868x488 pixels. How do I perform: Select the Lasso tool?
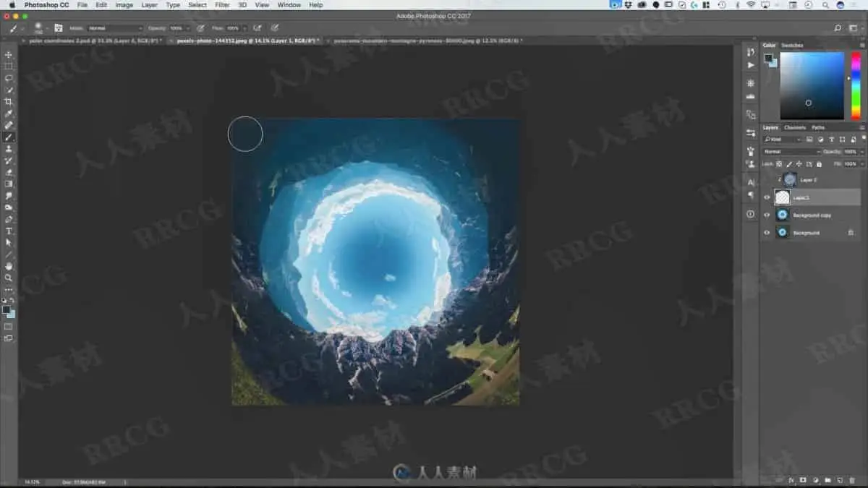(x=9, y=78)
